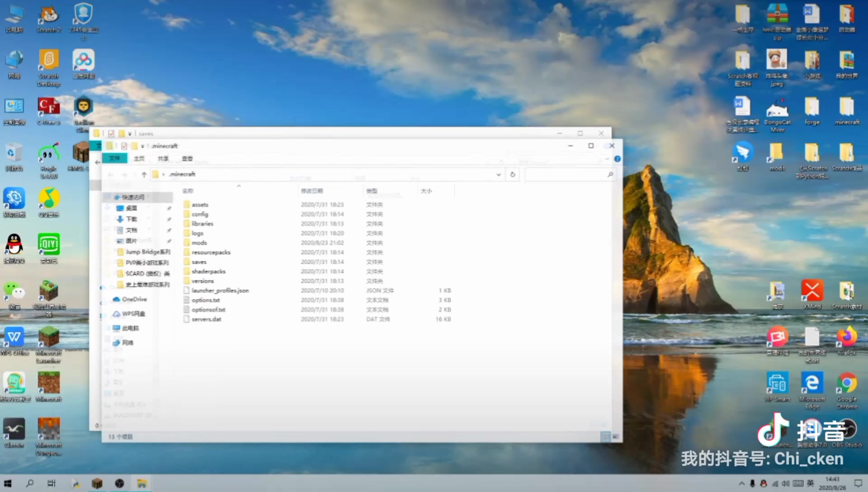Image resolution: width=868 pixels, height=492 pixels.
Task: Expand the .minecraft breadcrumb chevron
Action: point(163,175)
